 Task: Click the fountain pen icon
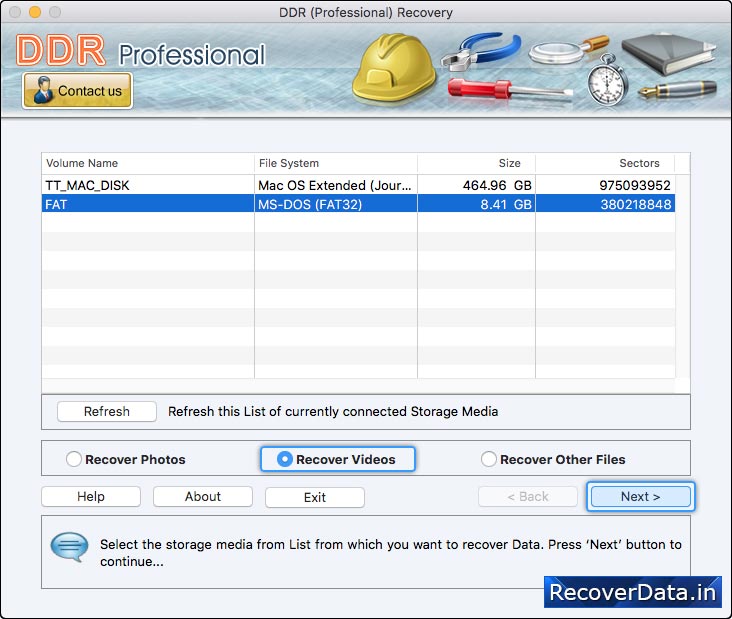pyautogui.click(x=677, y=89)
